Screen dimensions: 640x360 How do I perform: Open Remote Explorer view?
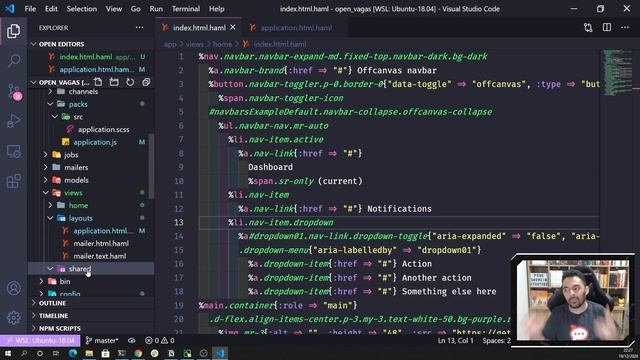(13, 151)
